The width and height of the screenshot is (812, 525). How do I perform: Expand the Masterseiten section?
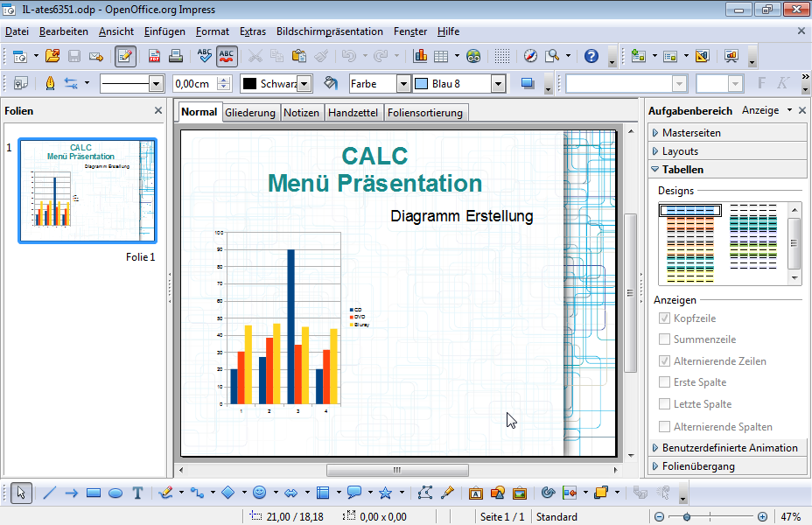(x=727, y=132)
